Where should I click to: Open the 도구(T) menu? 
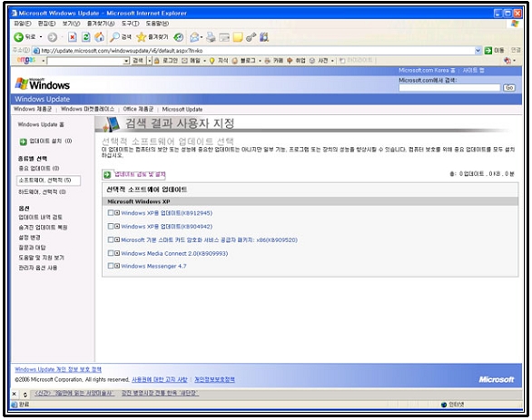(131, 24)
